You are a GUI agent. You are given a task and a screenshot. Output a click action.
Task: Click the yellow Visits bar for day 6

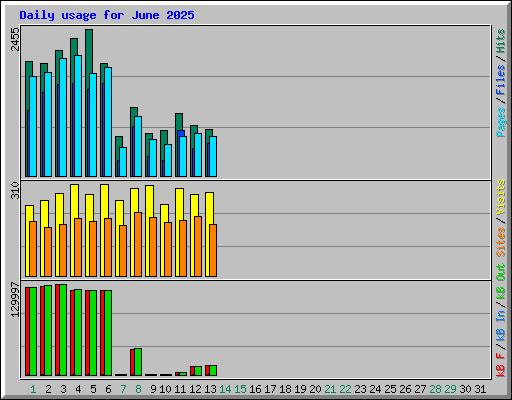pyautogui.click(x=104, y=201)
